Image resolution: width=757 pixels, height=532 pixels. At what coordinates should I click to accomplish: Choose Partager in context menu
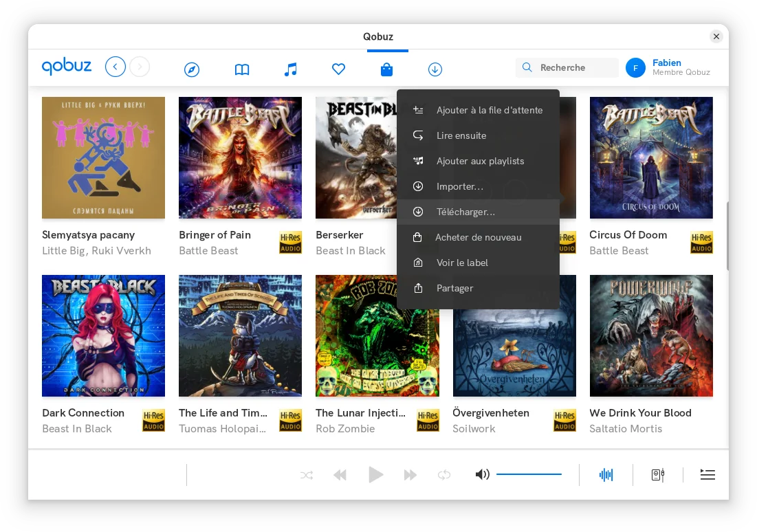[479, 288]
